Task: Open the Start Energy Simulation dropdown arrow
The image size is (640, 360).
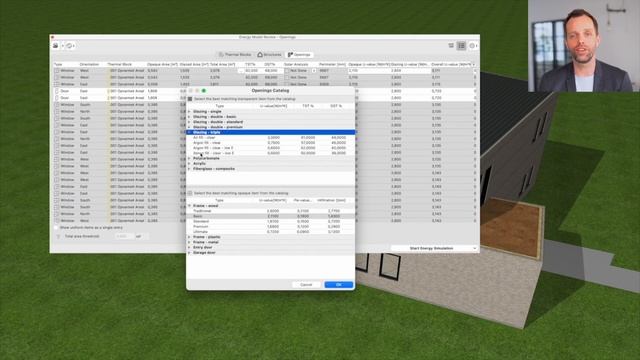Action: (x=474, y=248)
